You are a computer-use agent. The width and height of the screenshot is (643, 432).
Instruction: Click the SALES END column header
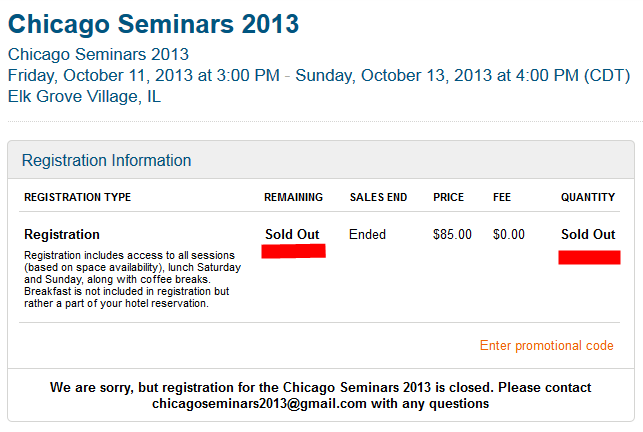pos(378,198)
